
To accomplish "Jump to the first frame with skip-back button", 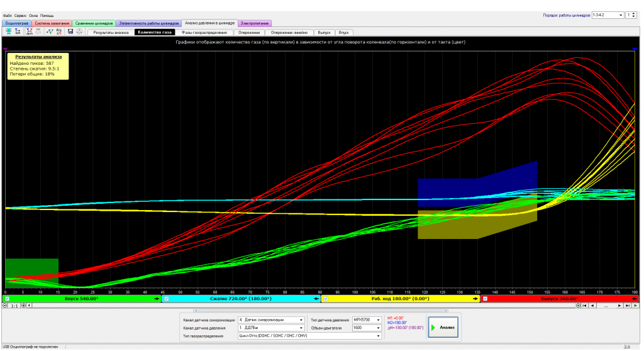I will [584, 306].
